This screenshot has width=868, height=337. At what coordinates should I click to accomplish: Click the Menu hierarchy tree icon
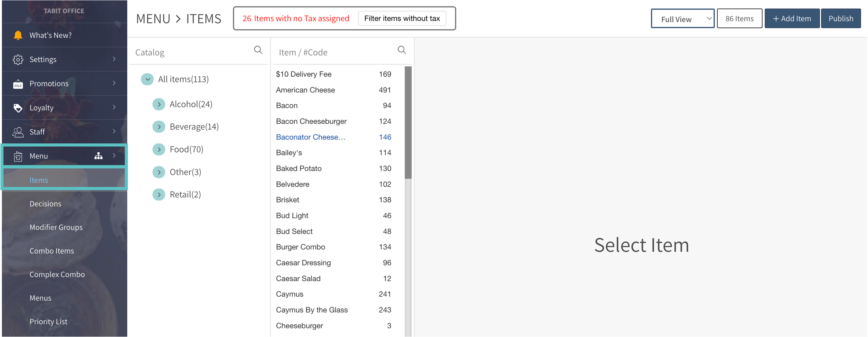point(98,156)
